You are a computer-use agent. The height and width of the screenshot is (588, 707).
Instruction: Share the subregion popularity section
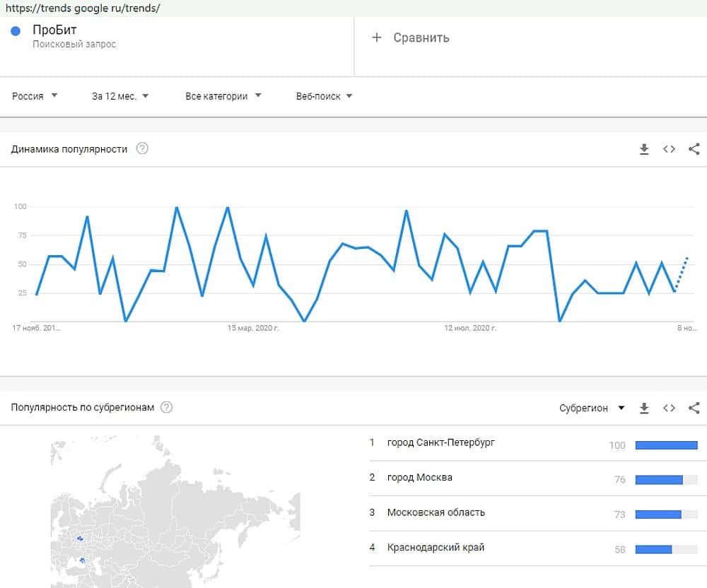(694, 408)
